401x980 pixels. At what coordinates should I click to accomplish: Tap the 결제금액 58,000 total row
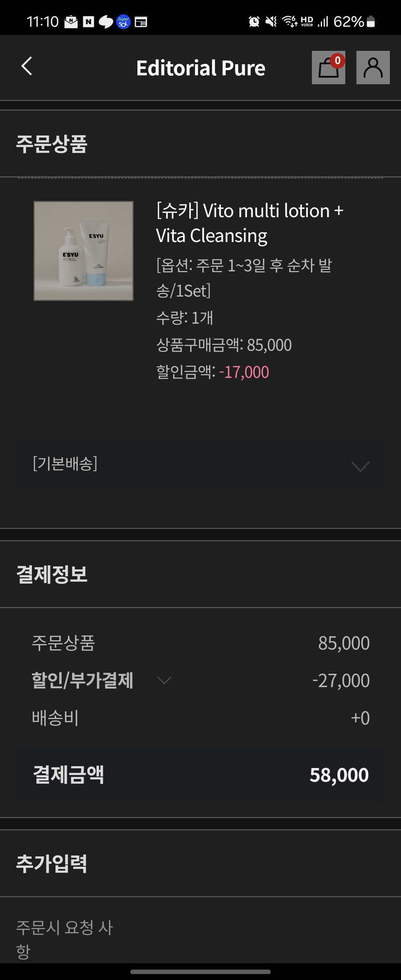click(200, 775)
